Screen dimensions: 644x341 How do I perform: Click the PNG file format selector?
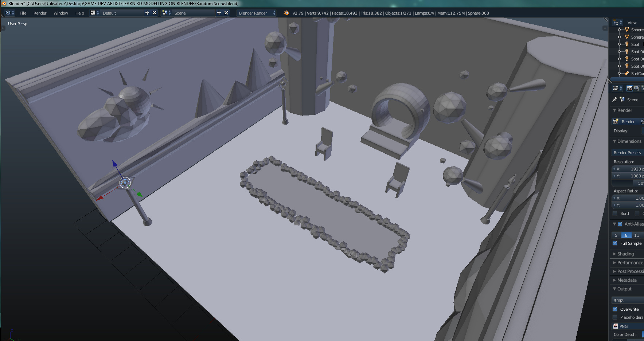click(x=628, y=326)
